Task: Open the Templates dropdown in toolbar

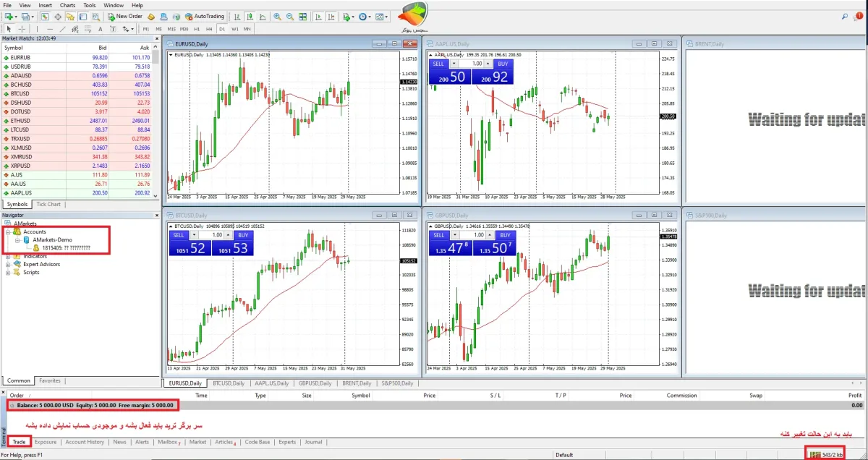Action: (x=382, y=16)
